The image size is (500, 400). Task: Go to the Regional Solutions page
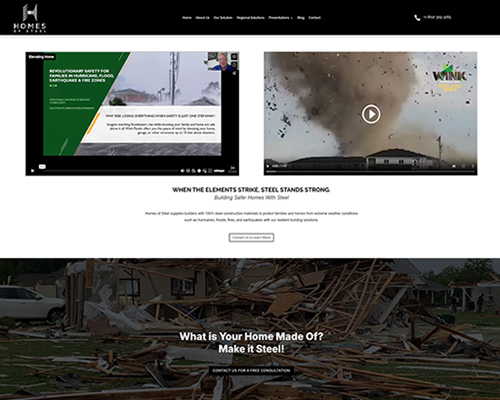(250, 18)
